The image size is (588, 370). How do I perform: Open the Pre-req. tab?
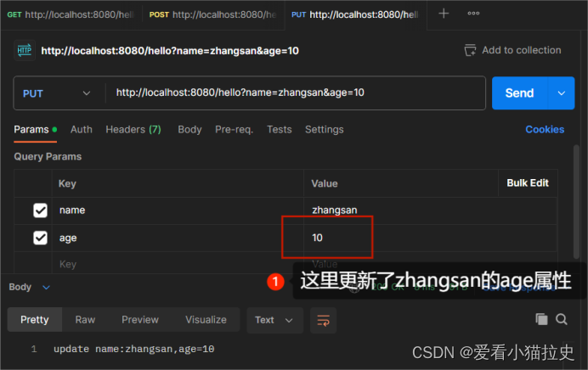click(234, 130)
